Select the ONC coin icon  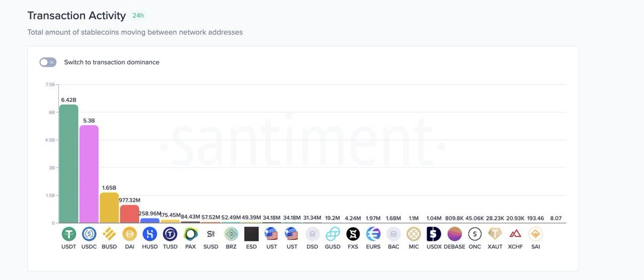(475, 234)
